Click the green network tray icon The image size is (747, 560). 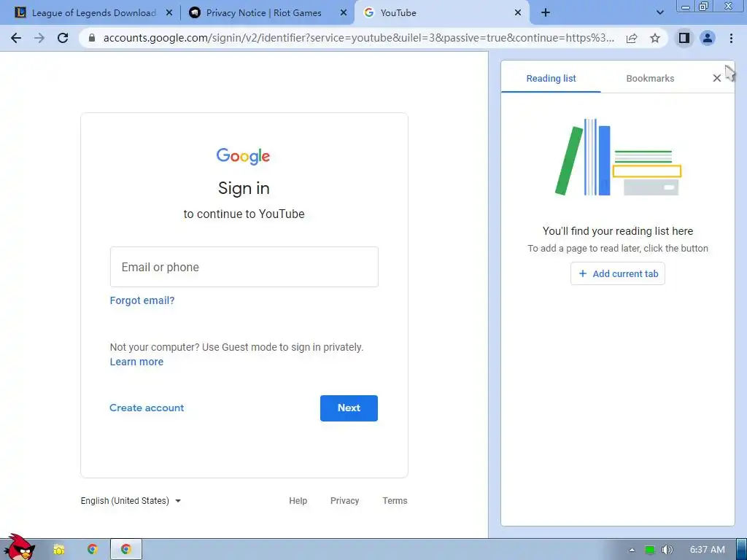[x=649, y=550]
